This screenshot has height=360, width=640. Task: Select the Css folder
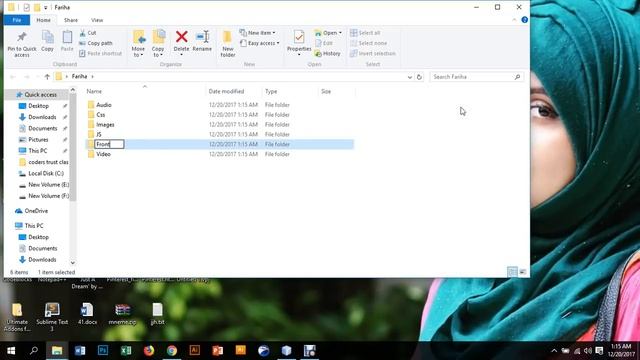tap(100, 115)
